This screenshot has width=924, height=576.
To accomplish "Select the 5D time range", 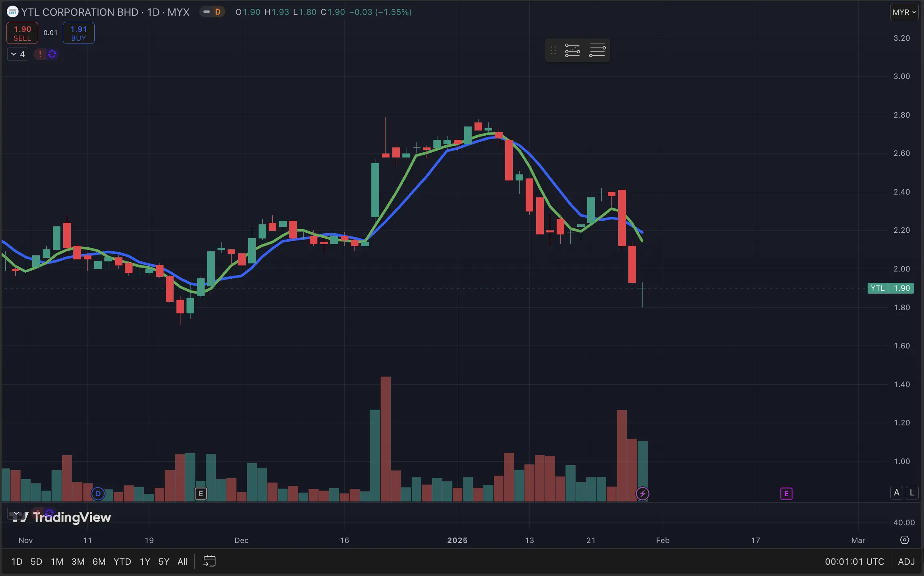I will point(36,561).
